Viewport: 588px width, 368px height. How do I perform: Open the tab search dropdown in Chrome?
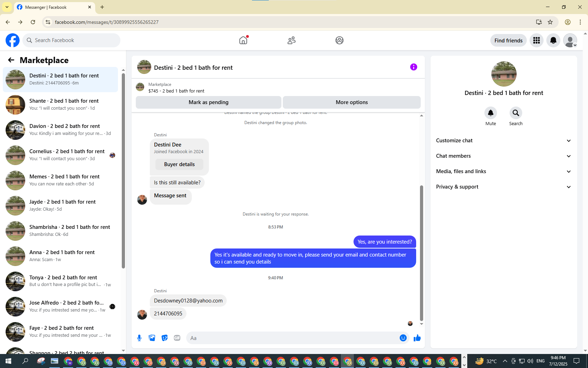click(7, 7)
